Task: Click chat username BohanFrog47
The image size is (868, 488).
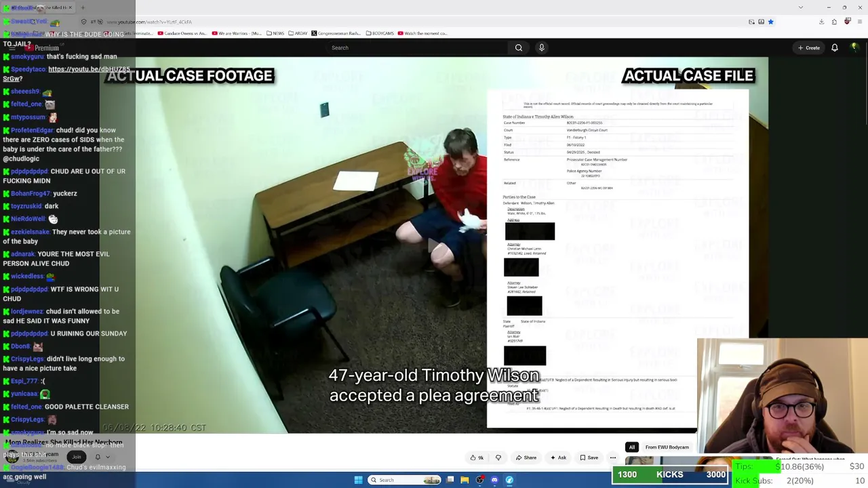Action: (x=30, y=194)
